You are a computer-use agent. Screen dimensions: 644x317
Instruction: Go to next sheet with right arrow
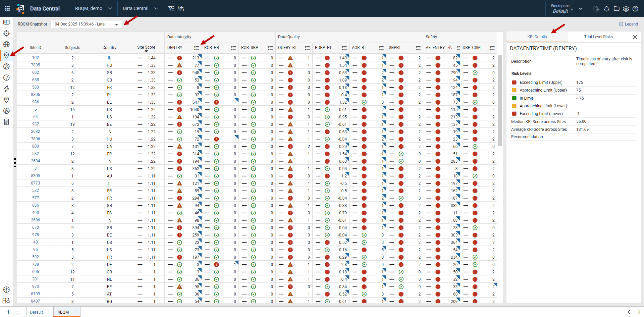(x=639, y=312)
